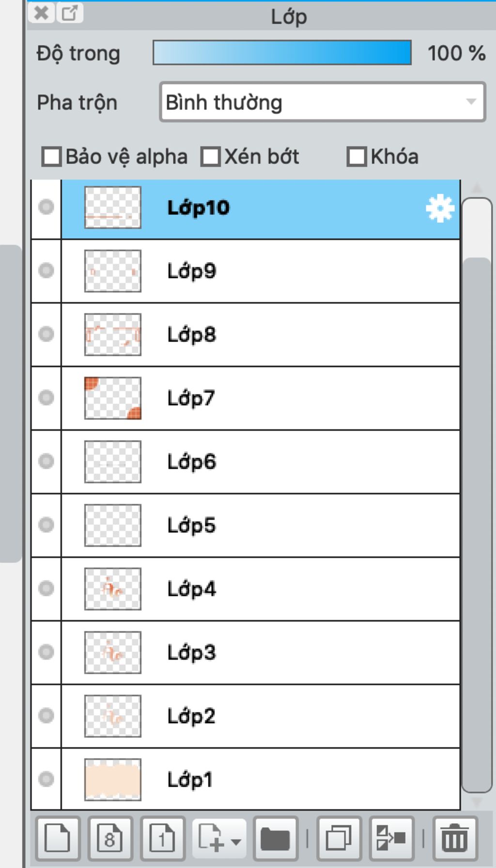Pop out the layer panel window

tap(70, 13)
